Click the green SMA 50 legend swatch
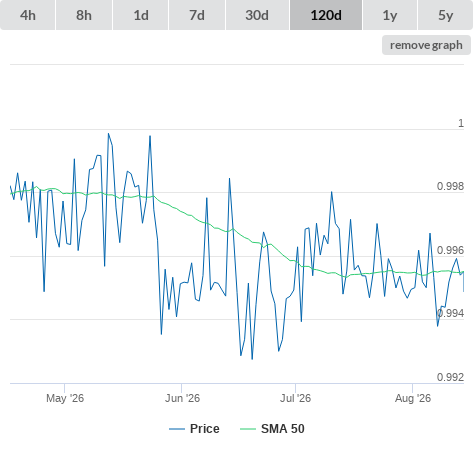This screenshot has height=455, width=474. [248, 429]
